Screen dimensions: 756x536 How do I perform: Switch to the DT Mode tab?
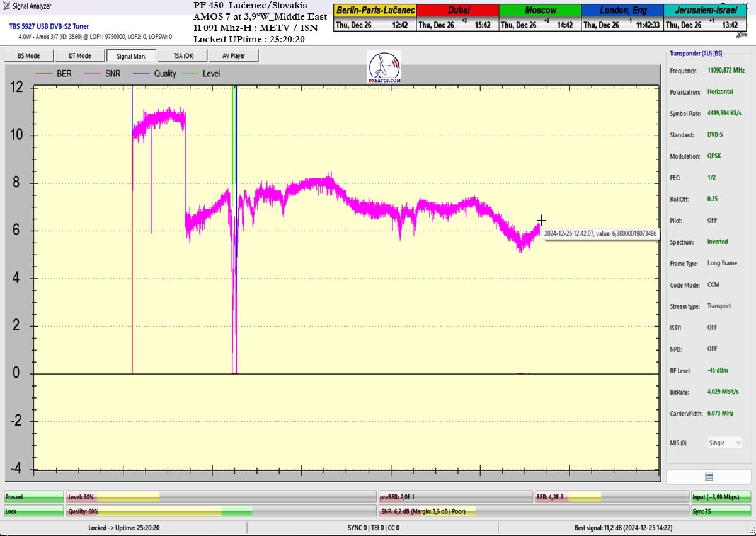(79, 56)
